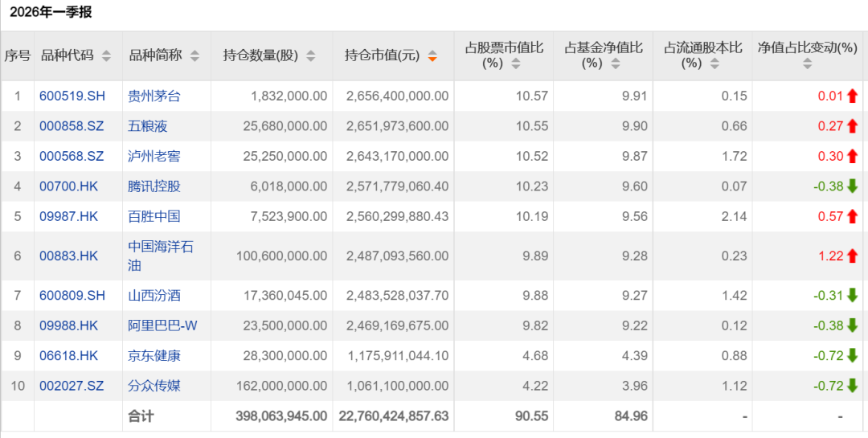Screen dimensions: 868x438
Task: Open 分众传媒 stock page
Action: tap(154, 386)
